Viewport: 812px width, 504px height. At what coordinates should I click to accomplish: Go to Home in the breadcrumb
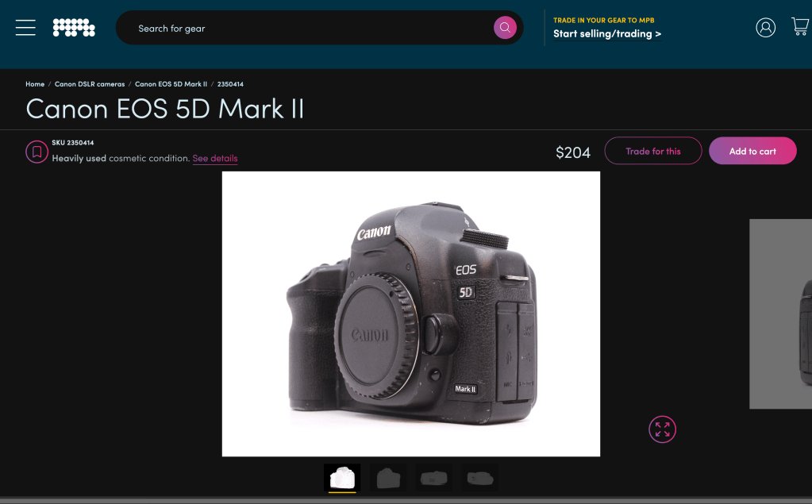35,84
